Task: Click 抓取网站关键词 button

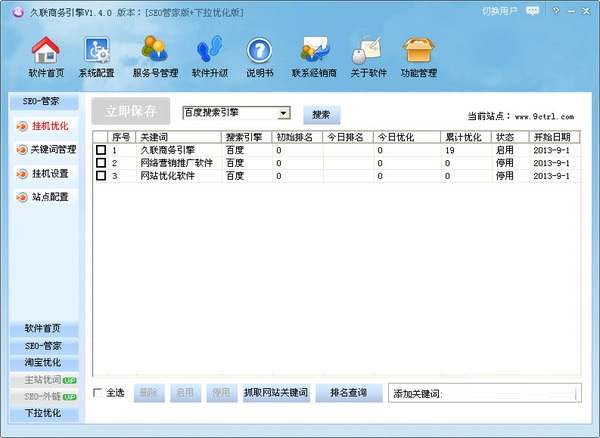Action: [276, 393]
